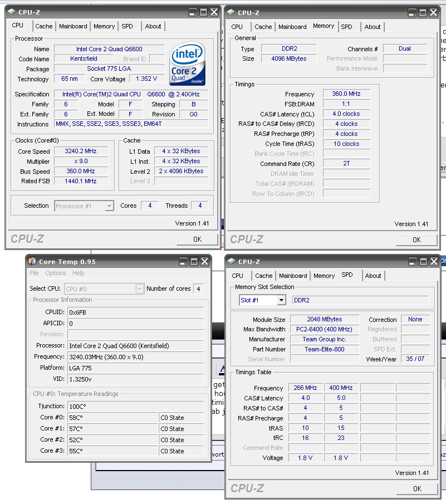446x504 pixels.
Task: Open the About tab in the SPD window
Action: click(x=373, y=276)
